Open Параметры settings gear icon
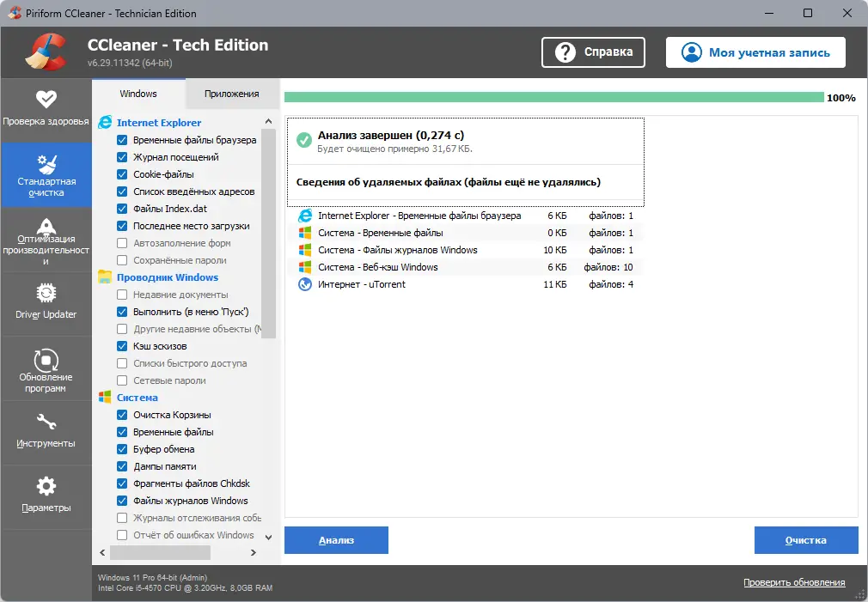The height and width of the screenshot is (602, 868). pyautogui.click(x=46, y=486)
